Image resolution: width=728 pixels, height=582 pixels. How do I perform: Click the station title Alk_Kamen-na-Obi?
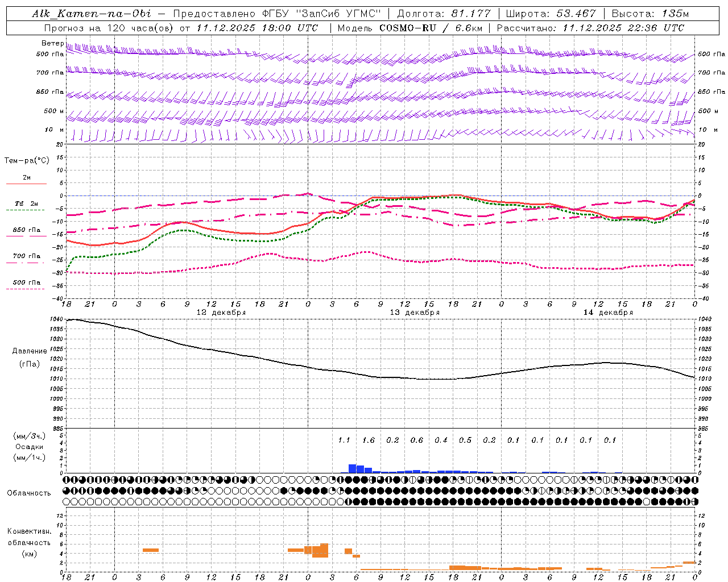tap(92, 14)
